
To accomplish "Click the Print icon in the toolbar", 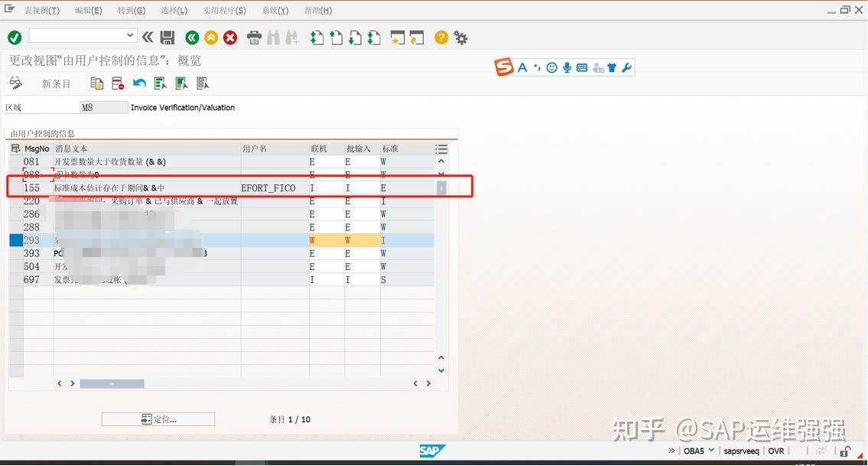I will pos(254,37).
